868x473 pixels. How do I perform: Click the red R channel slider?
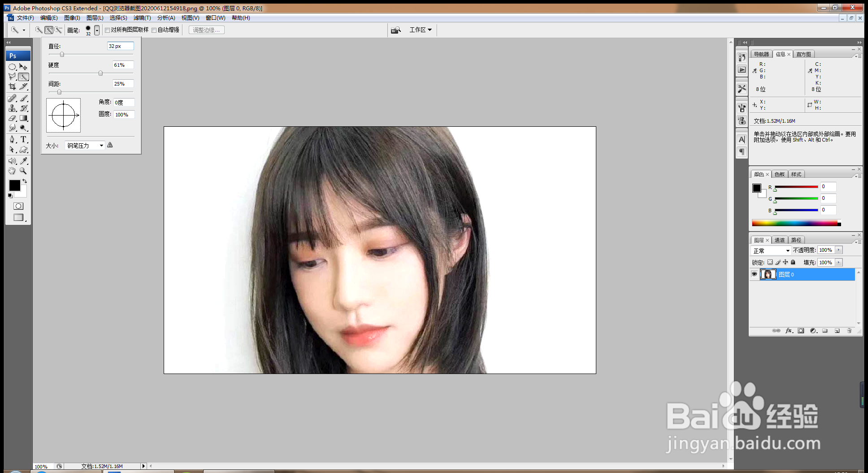pos(796,187)
